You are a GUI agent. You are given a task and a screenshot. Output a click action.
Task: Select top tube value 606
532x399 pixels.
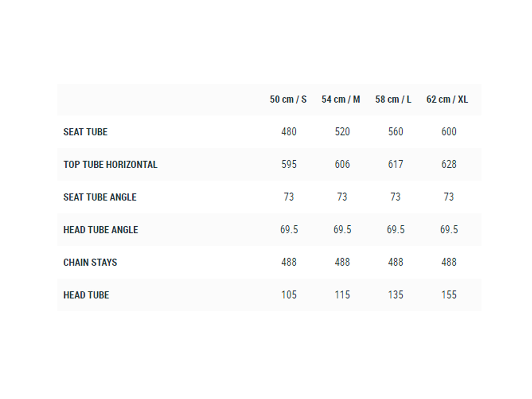[342, 164]
